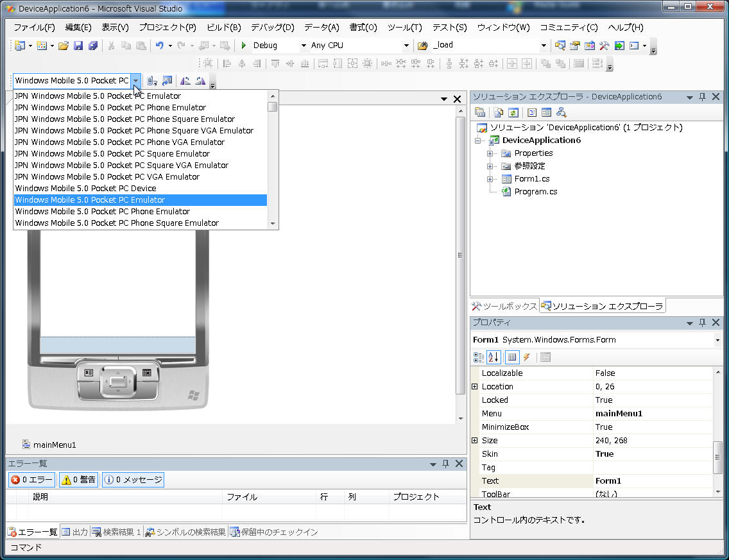Open the デバッグ(D) menu
This screenshot has width=729, height=560.
[273, 28]
